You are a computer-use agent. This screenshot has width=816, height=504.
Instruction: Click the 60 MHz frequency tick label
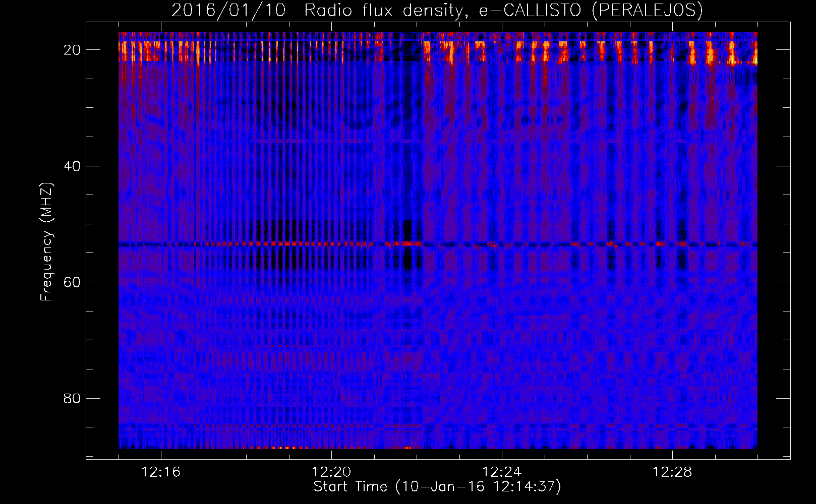point(72,282)
